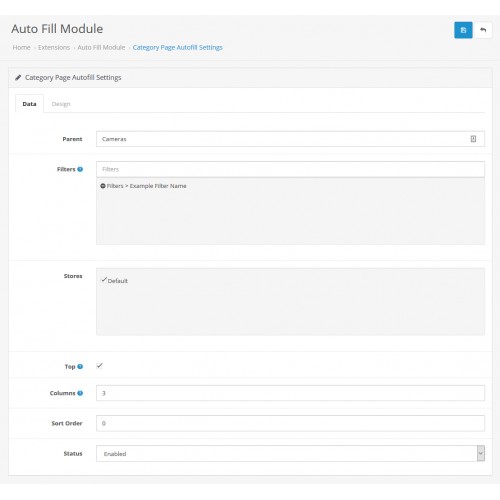Click the blue Save icon button
This screenshot has width=500, height=500.
(x=463, y=30)
